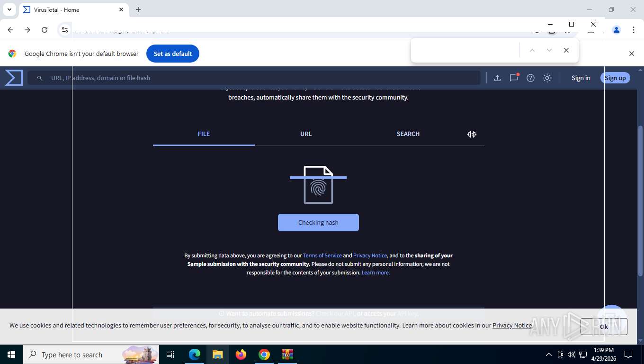This screenshot has height=364, width=644.
Task: Open File Explorer from taskbar
Action: coord(218,355)
